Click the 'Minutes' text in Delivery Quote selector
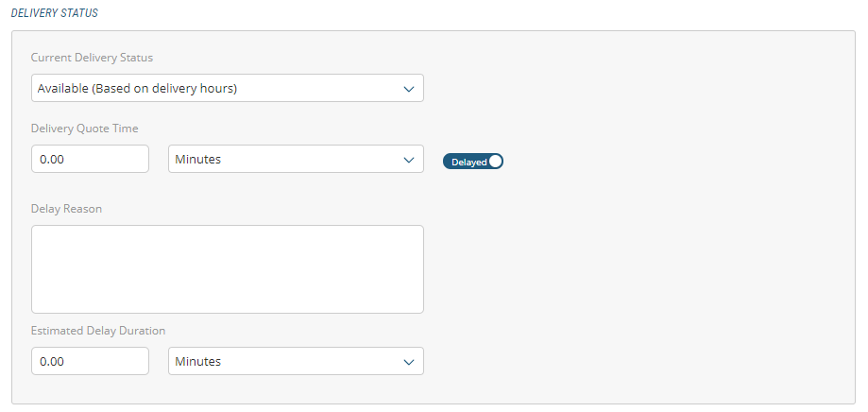The image size is (868, 412). [x=197, y=160]
